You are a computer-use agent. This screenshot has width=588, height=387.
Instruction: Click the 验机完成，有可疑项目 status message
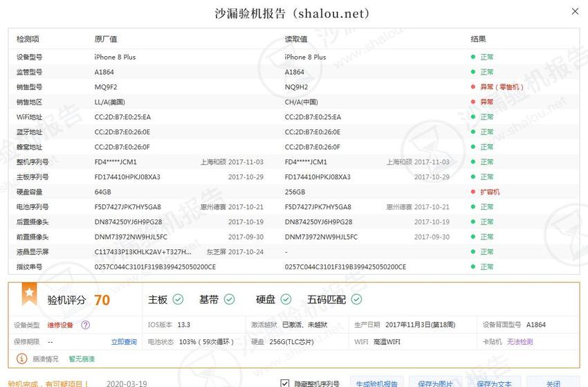tap(47, 384)
